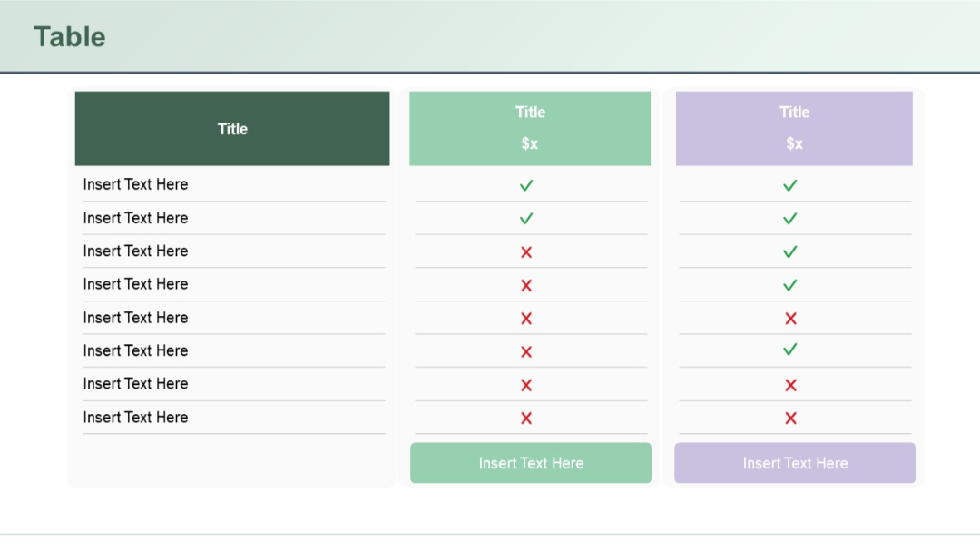Click the red X in fifth row, purple column

click(790, 318)
